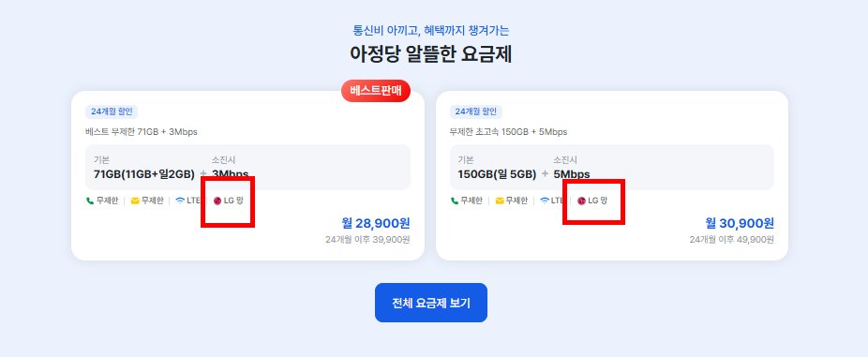Click the 월 30,900원 price
868x357 pixels.
coord(740,223)
